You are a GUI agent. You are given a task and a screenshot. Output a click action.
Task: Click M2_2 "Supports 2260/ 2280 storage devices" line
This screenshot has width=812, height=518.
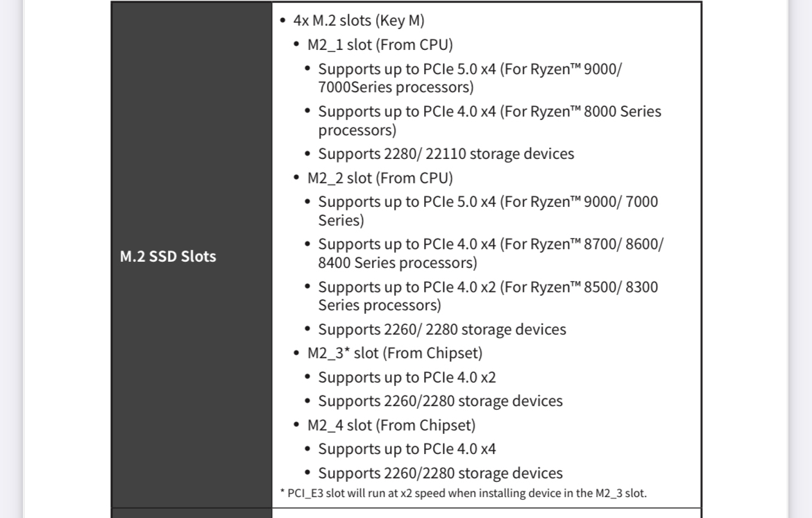click(441, 329)
